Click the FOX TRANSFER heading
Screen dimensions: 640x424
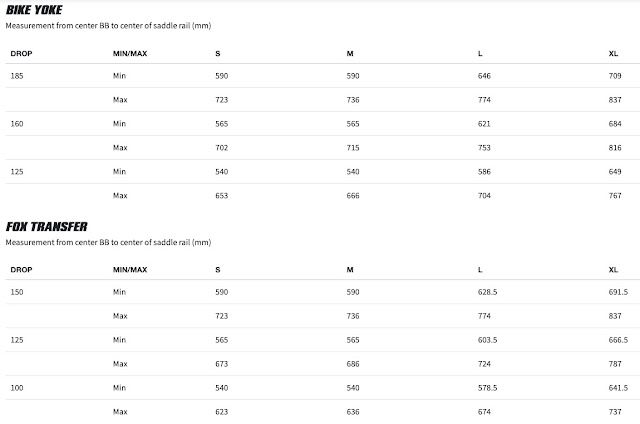coord(47,226)
